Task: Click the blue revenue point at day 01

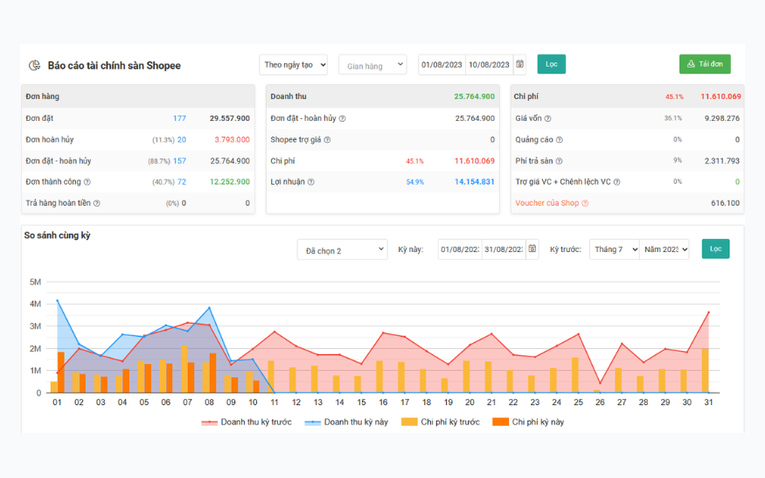Action: [x=57, y=300]
